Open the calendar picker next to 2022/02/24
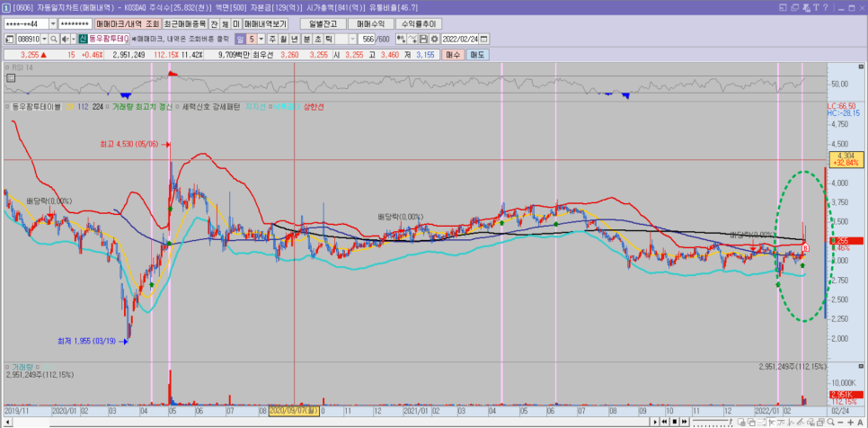This screenshot has height=428, width=868. [483, 40]
